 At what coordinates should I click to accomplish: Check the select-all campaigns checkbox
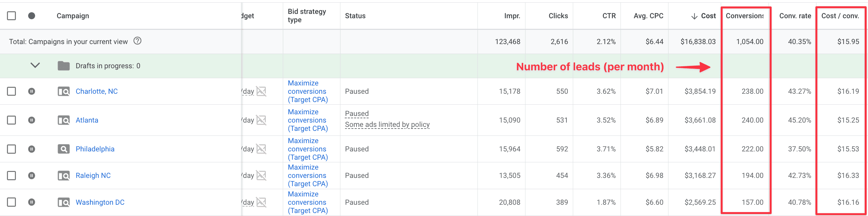tap(12, 16)
